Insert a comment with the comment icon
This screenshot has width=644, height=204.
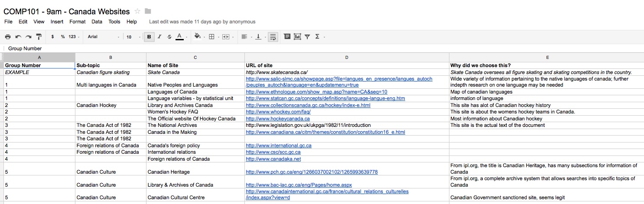287,37
